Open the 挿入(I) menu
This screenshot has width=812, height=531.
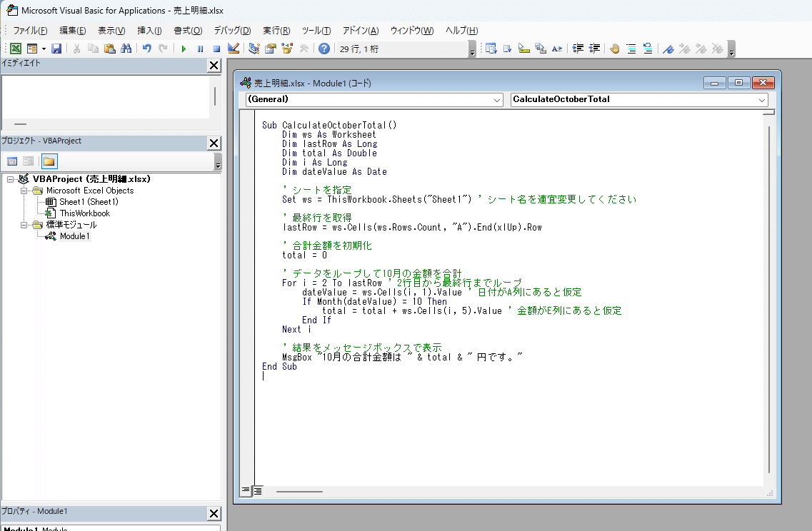[x=149, y=31]
